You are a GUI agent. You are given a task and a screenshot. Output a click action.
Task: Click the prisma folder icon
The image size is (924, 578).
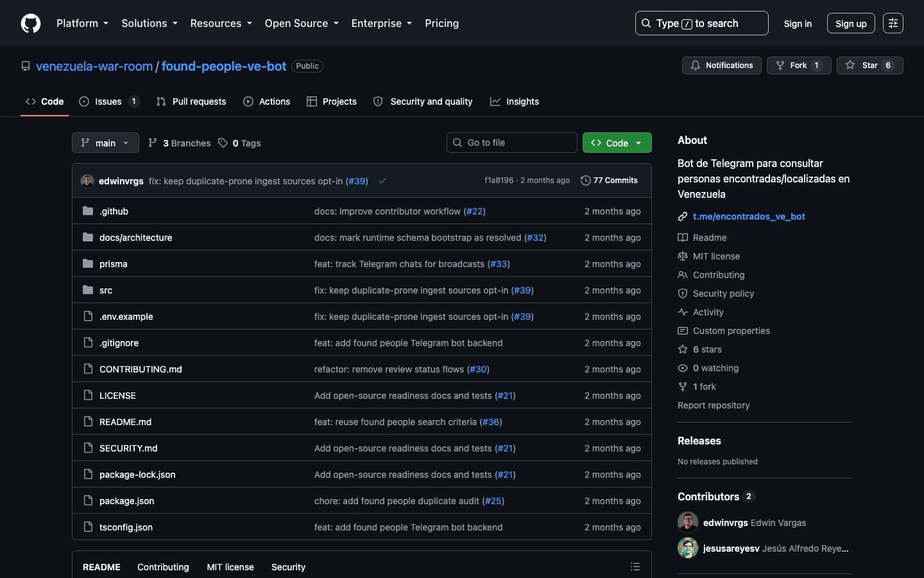[x=88, y=264]
